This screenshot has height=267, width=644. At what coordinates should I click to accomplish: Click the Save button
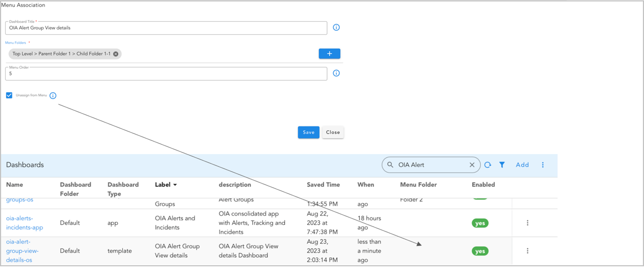[309, 132]
